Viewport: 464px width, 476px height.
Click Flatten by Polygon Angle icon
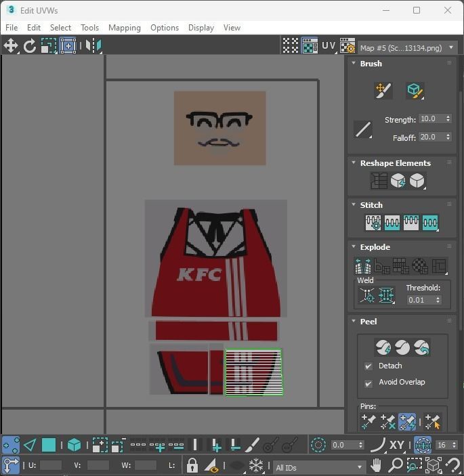pyautogui.click(x=382, y=266)
